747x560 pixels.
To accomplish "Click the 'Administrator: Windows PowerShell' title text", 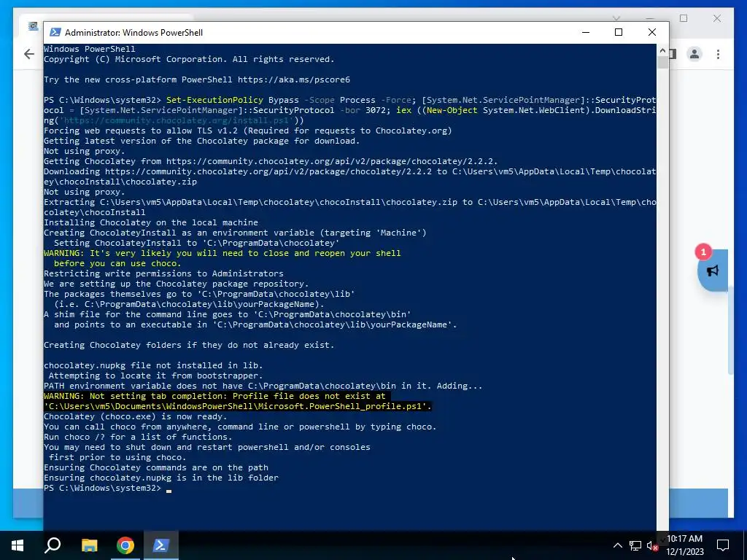I will (x=134, y=32).
